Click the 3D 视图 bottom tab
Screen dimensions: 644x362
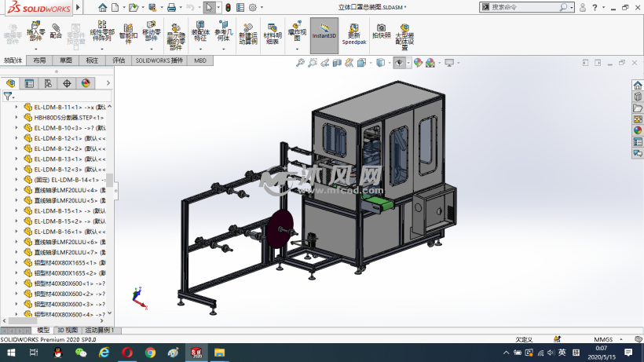pos(67,331)
